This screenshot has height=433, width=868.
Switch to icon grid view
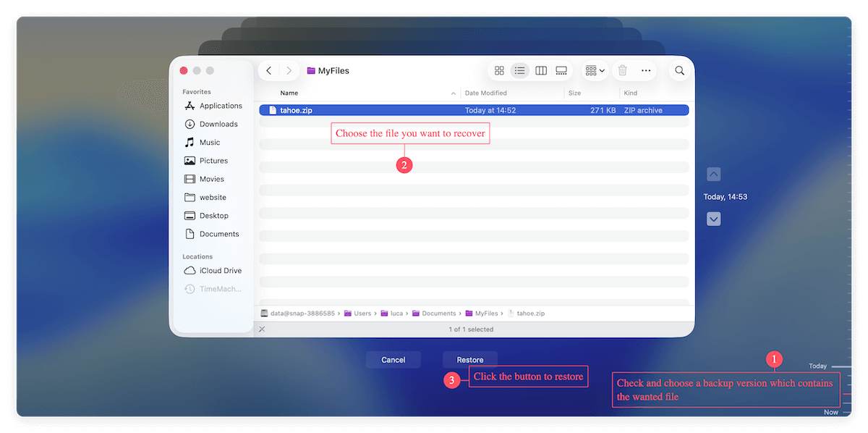point(499,70)
